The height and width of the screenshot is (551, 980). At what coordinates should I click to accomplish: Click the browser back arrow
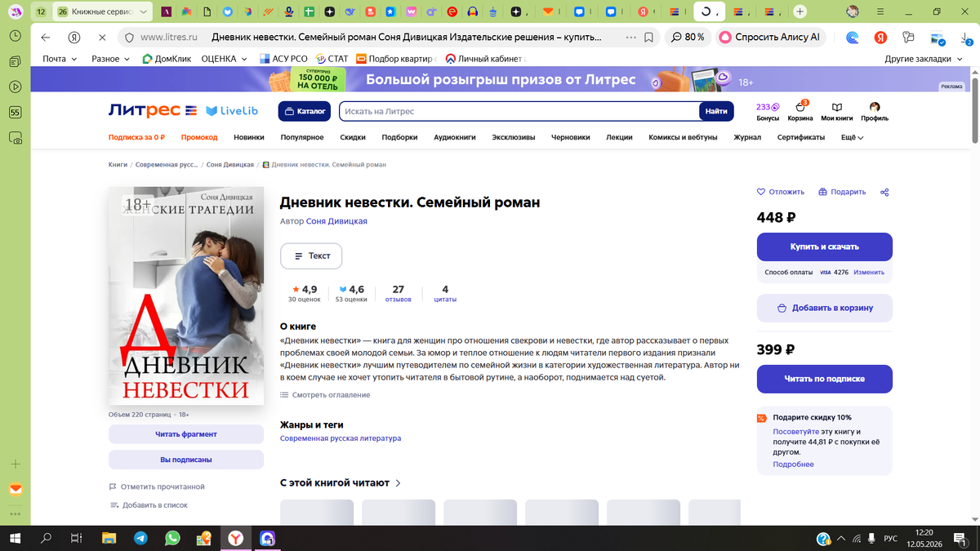pos(45,38)
